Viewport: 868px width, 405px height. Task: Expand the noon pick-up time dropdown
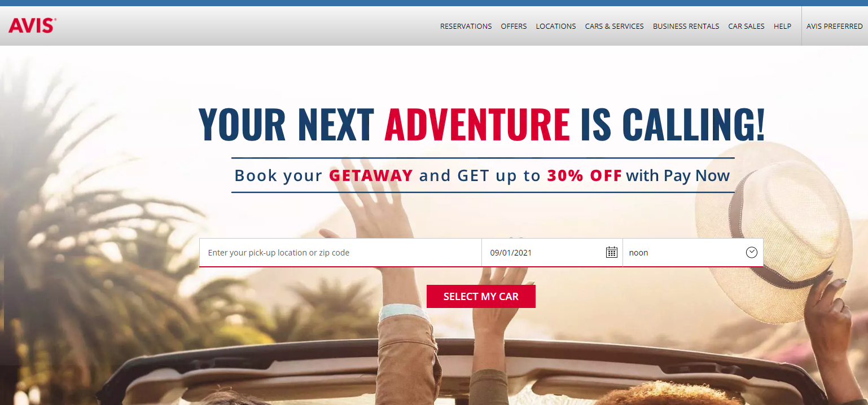(693, 252)
